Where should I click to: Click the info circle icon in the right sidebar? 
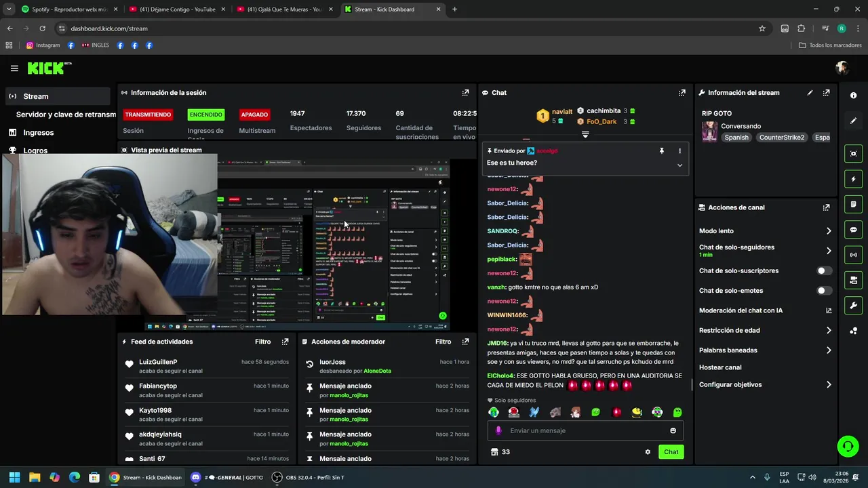point(853,96)
